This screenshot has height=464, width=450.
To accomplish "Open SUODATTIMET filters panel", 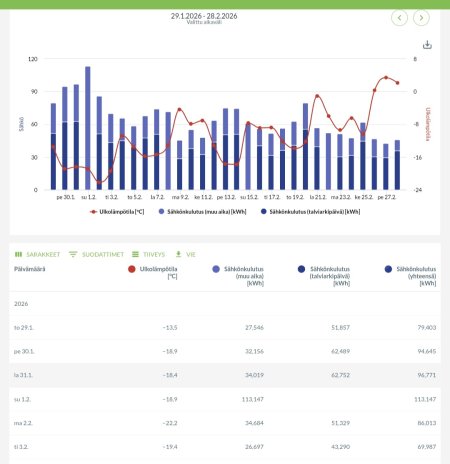I will pyautogui.click(x=96, y=255).
